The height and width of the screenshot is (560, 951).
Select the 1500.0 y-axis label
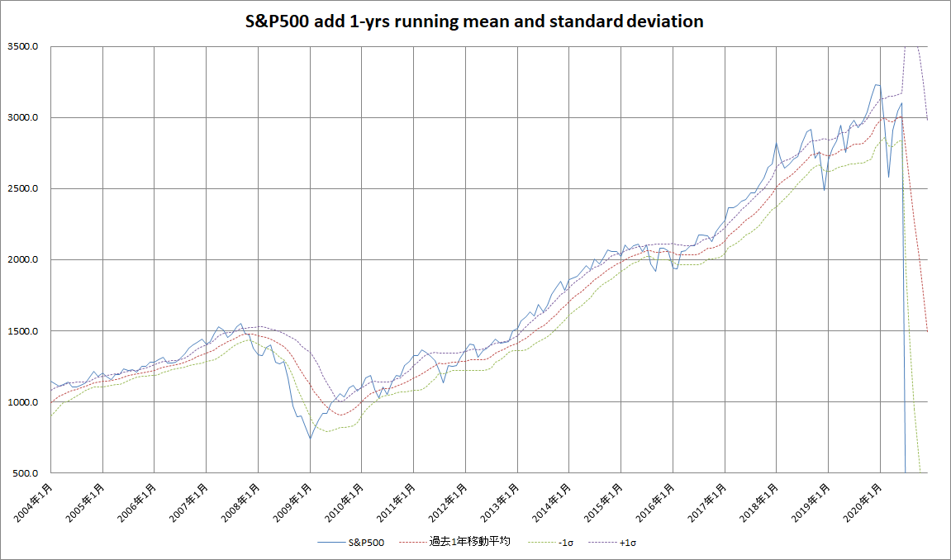point(24,331)
